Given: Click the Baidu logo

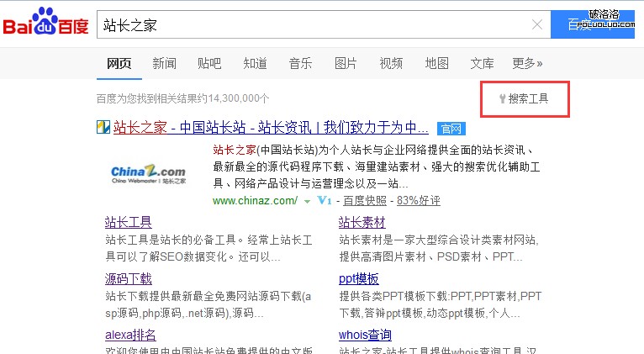Looking at the screenshot, I should (45, 25).
